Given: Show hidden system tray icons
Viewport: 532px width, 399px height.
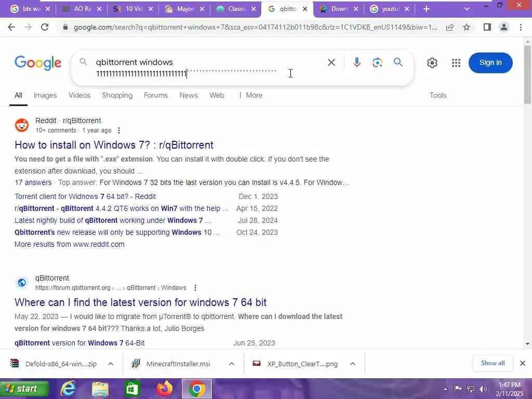Looking at the screenshot, I should [x=445, y=389].
